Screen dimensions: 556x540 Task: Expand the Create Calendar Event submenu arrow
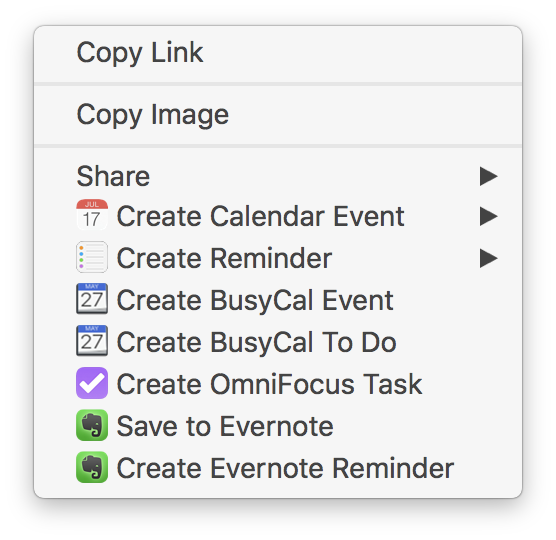489,216
